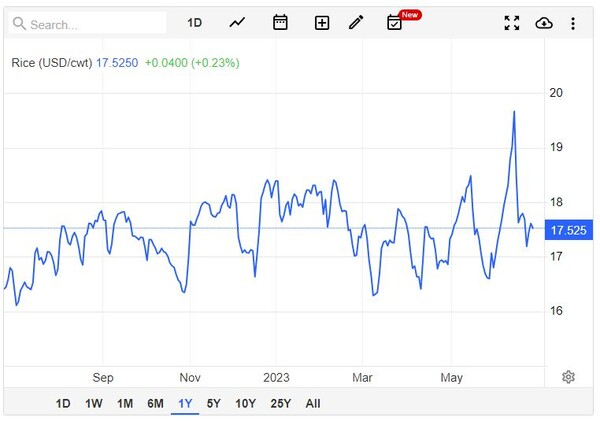Switch to the 1M time range

[125, 404]
